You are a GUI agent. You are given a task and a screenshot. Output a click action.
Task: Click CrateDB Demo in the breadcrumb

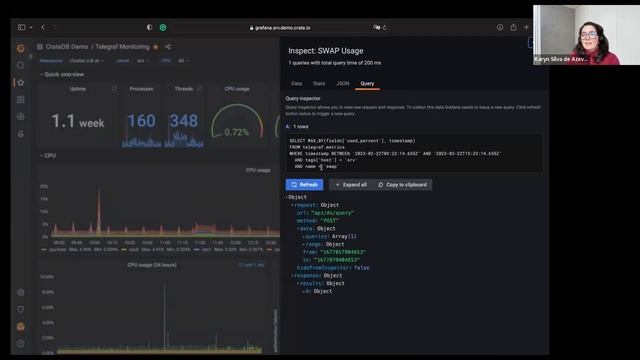click(67, 47)
